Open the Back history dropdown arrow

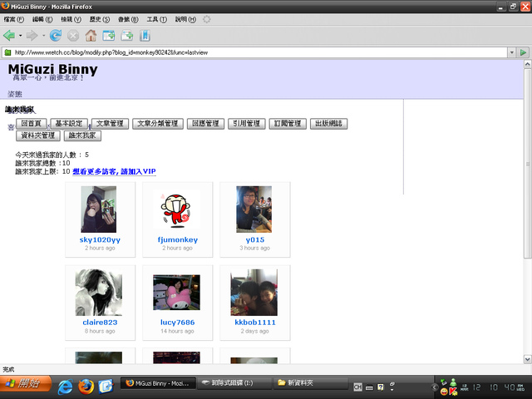pyautogui.click(x=20, y=35)
